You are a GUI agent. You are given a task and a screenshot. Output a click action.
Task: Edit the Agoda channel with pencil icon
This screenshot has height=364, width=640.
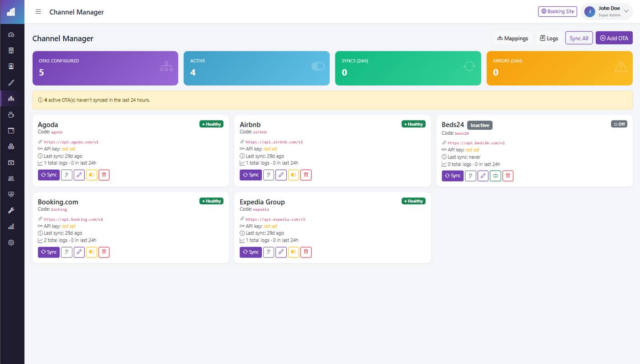click(x=79, y=175)
